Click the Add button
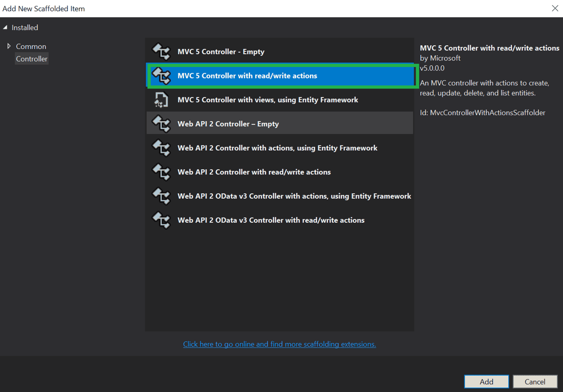Image resolution: width=563 pixels, height=392 pixels. click(x=486, y=381)
